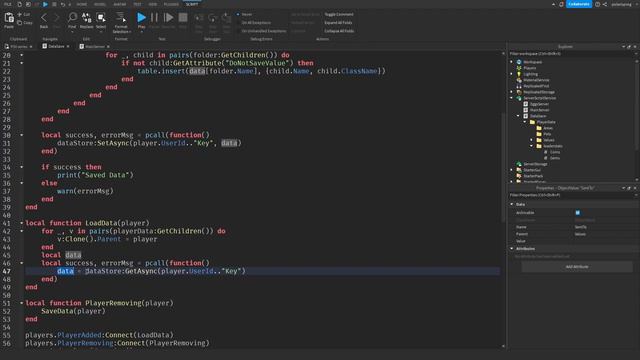Screen dimensions: 640x360
Task: Click the Step Into debugger icon
Action: tap(199, 18)
